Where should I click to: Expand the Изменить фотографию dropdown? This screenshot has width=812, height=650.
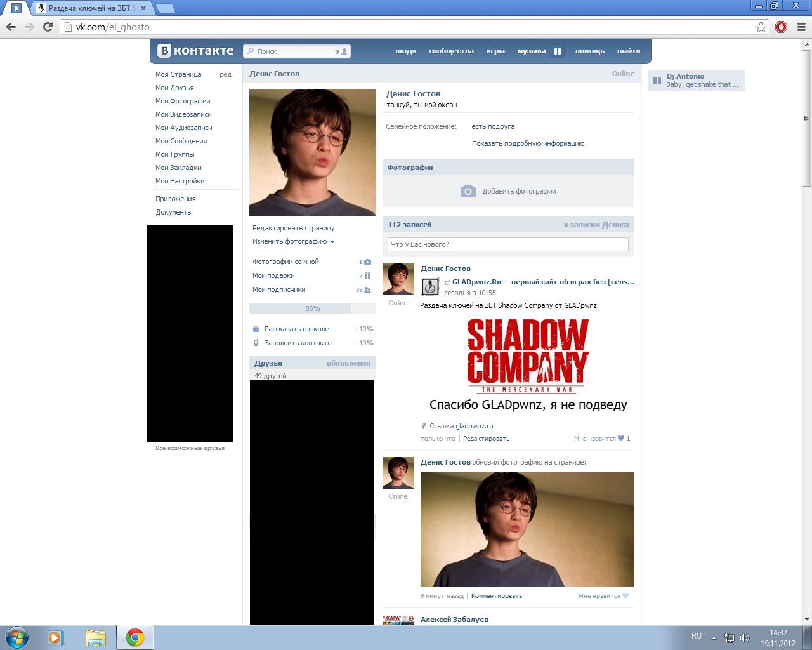332,242
